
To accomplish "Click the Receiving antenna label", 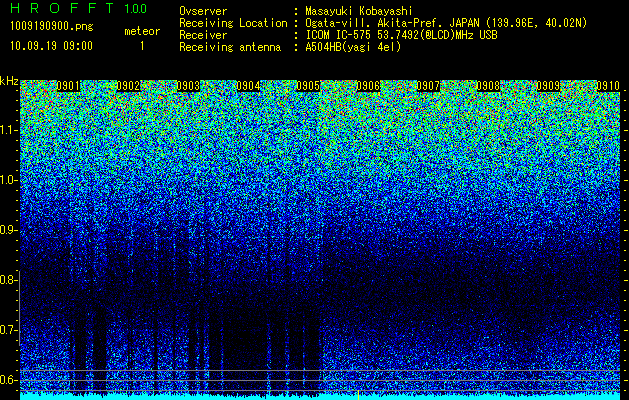I will [x=230, y=47].
